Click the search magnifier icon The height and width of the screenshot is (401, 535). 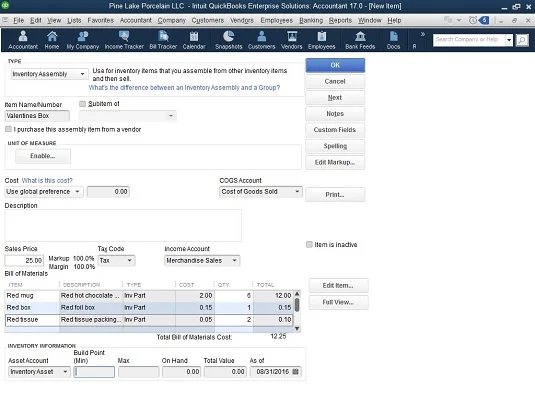point(522,40)
